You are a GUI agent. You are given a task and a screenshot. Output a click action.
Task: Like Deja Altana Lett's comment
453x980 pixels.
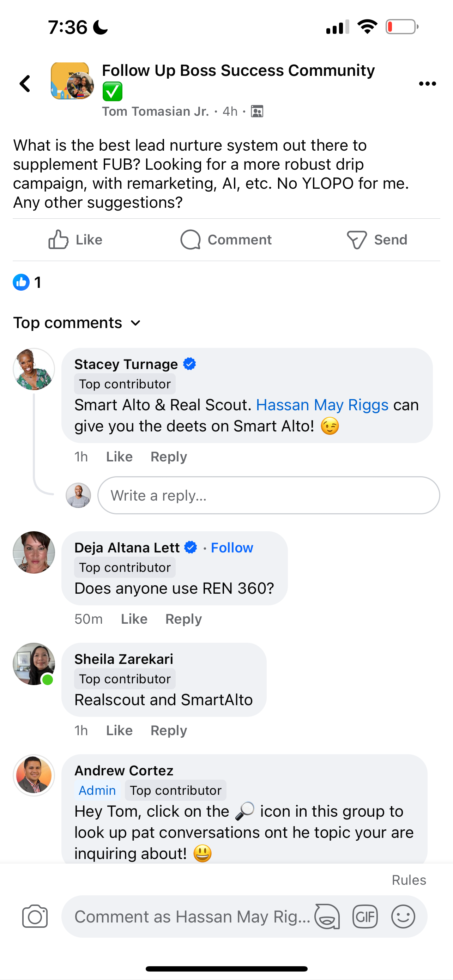pyautogui.click(x=134, y=619)
